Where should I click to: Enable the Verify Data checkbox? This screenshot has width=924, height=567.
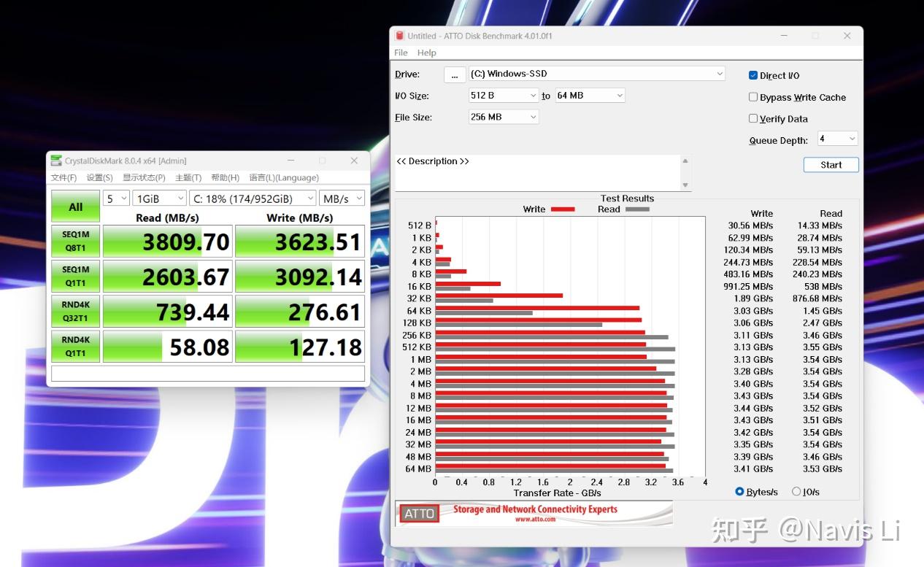753,118
